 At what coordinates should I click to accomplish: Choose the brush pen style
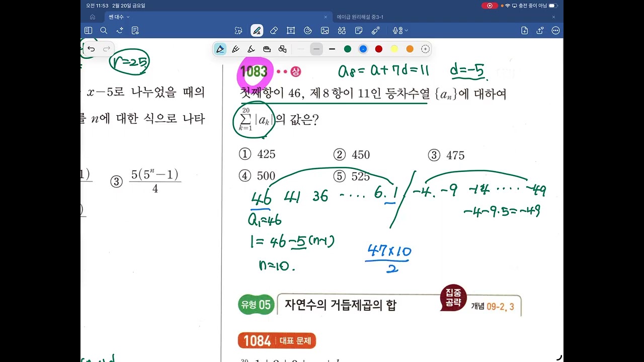point(251,49)
